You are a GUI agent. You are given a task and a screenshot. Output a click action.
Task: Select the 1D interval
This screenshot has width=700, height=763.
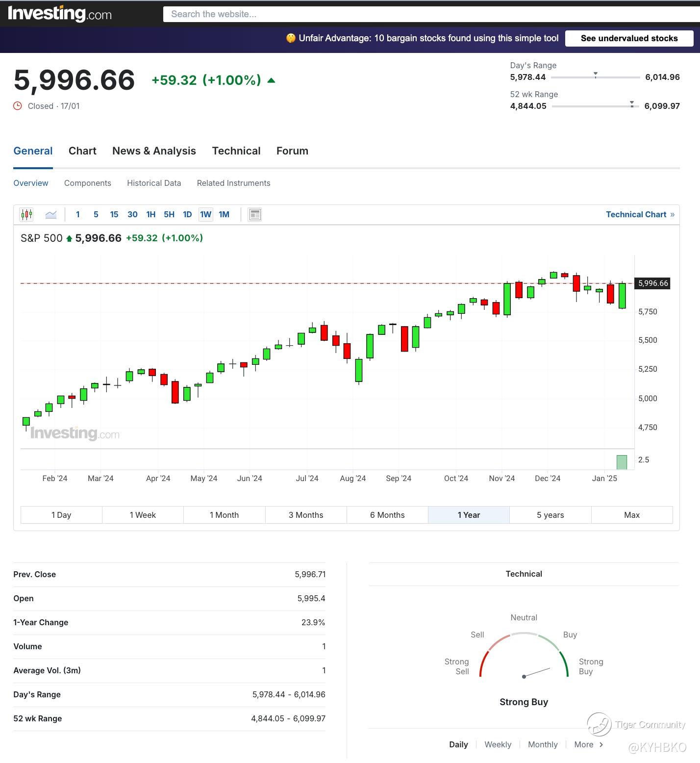(x=187, y=214)
